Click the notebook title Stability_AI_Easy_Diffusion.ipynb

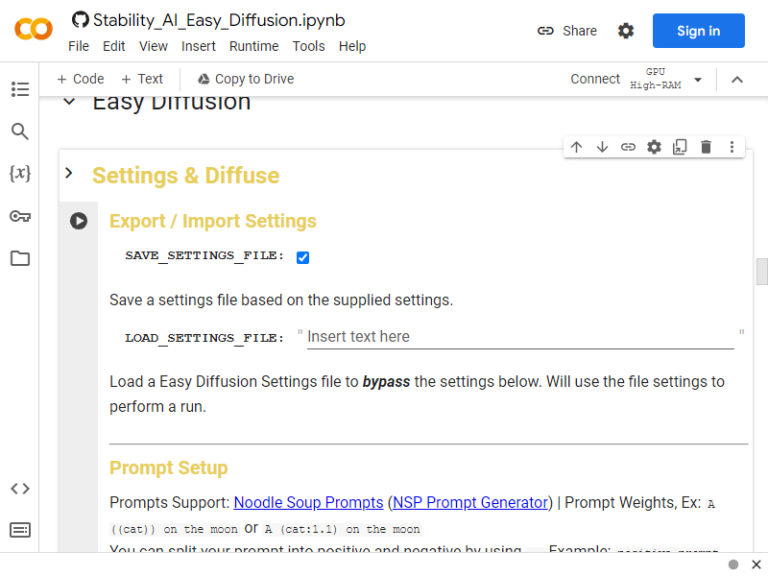coord(219,20)
